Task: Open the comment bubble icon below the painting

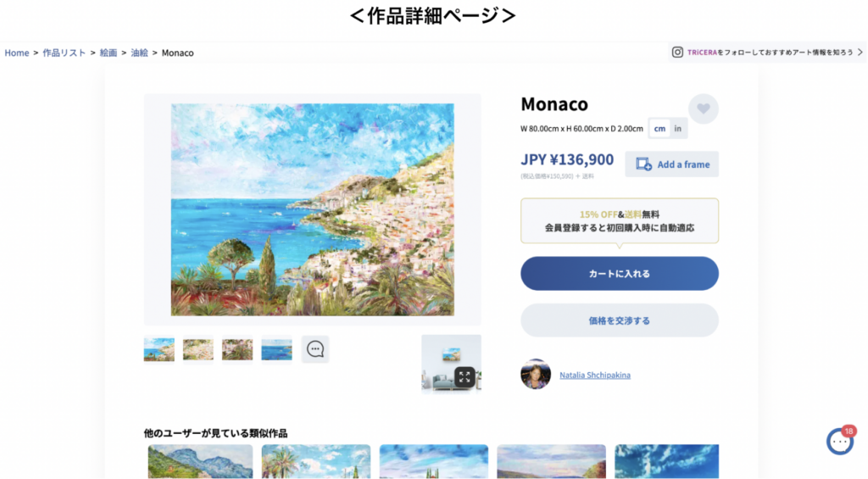Action: pyautogui.click(x=315, y=349)
